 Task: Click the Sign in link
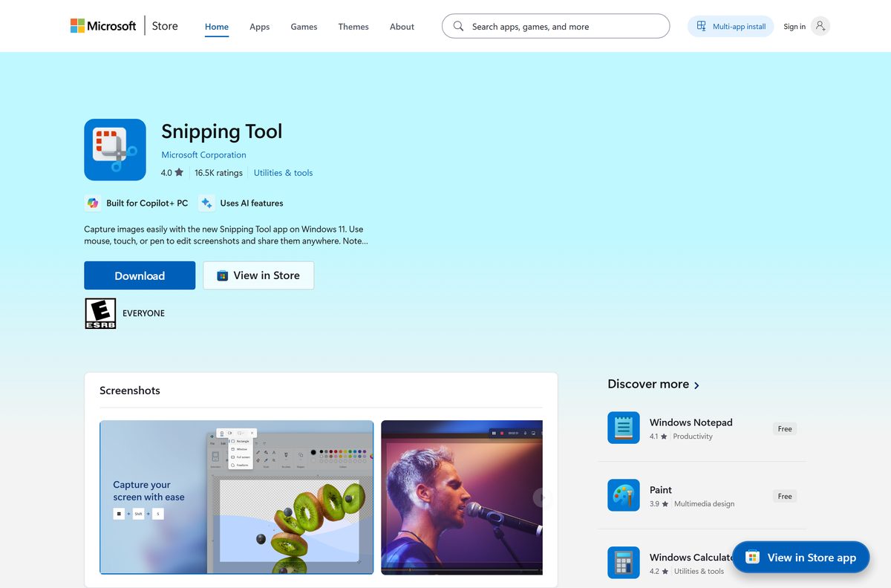(x=794, y=27)
